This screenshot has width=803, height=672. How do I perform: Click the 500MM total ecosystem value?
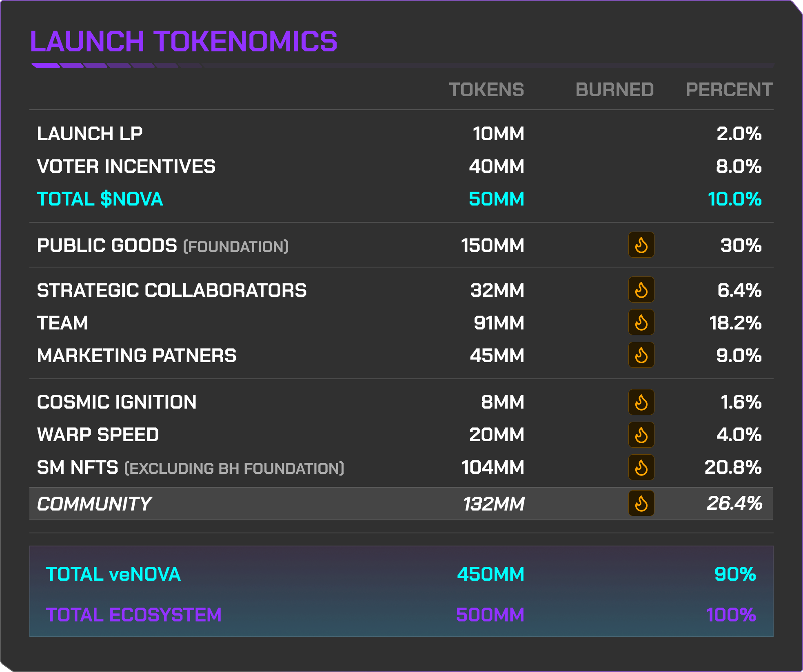(x=490, y=615)
